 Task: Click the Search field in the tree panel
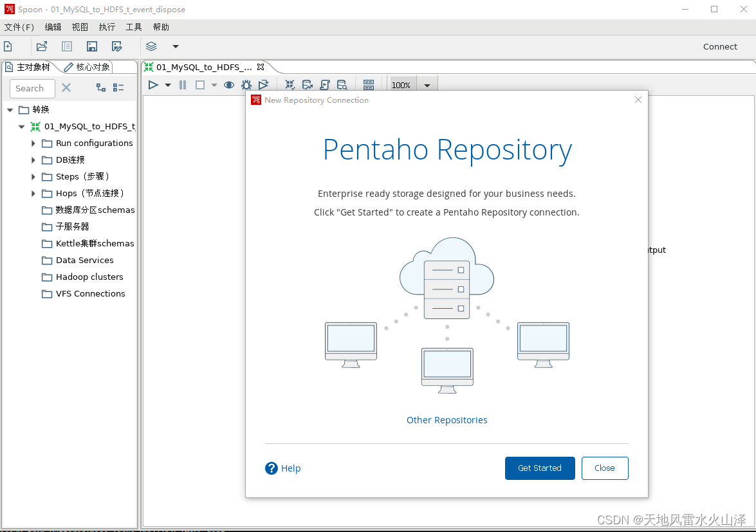click(32, 88)
